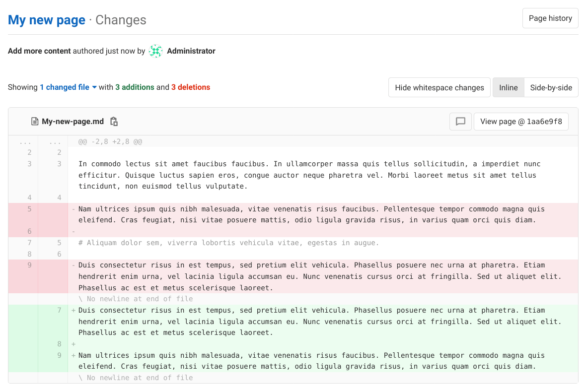Click 'View page @ 1aa6e9f8' button
The image size is (586, 392).
(x=521, y=121)
